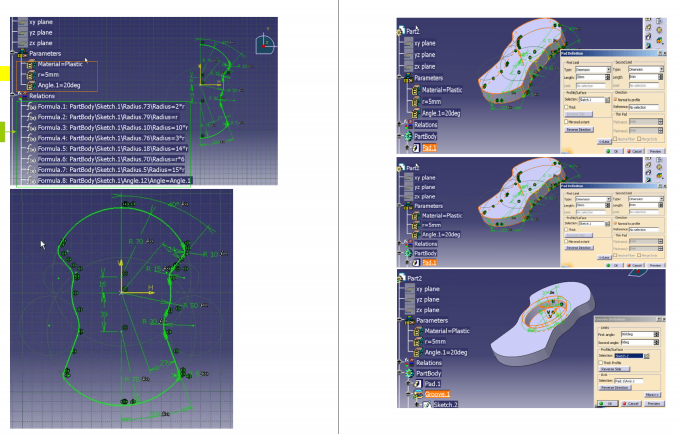
Task: Collapse Relations node in formula-tree screenshot
Action: 13,94
